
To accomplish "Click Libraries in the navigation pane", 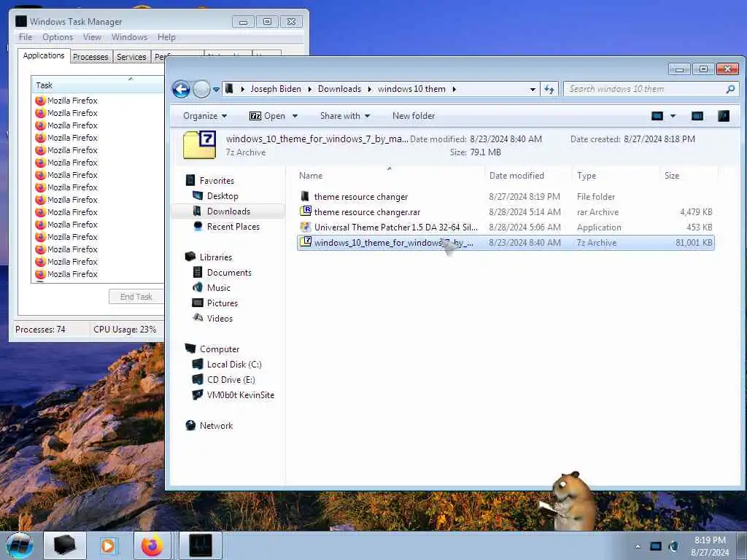I will click(x=216, y=257).
